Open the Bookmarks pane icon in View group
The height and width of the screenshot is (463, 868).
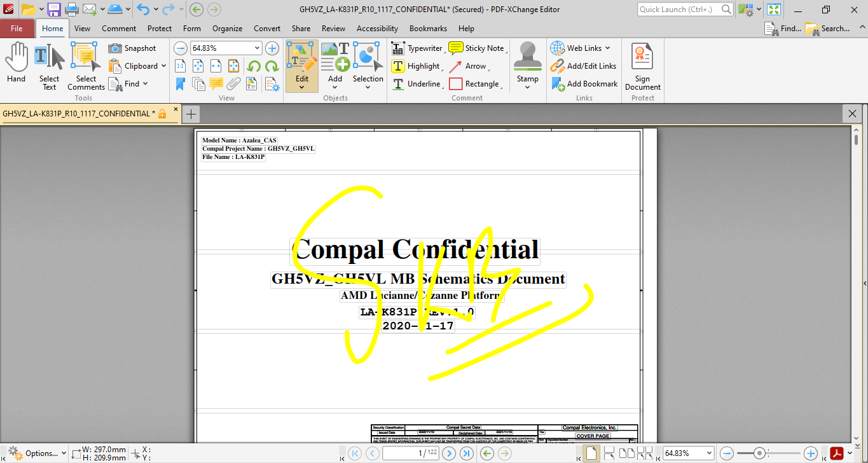pyautogui.click(x=181, y=84)
